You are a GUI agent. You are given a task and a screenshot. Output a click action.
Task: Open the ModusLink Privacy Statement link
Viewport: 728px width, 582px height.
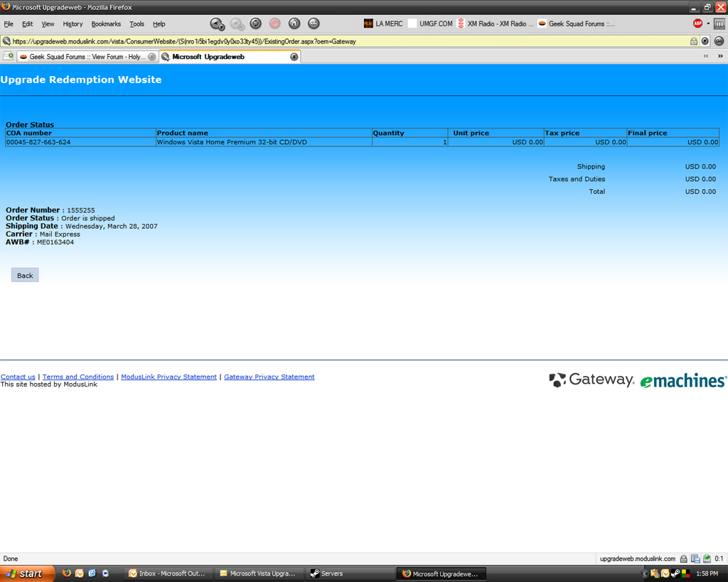coord(169,377)
